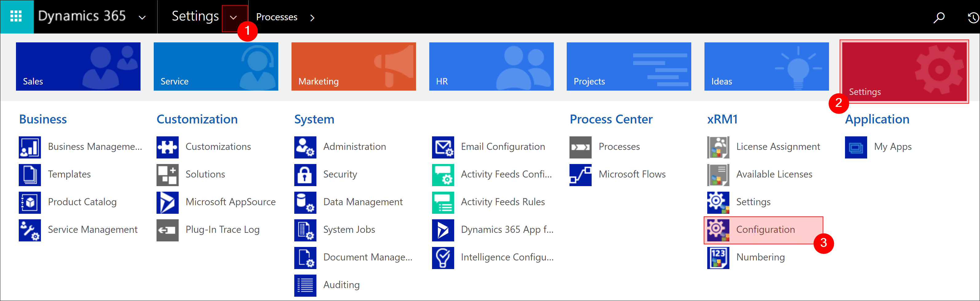Select the red Settings tile

(x=904, y=72)
